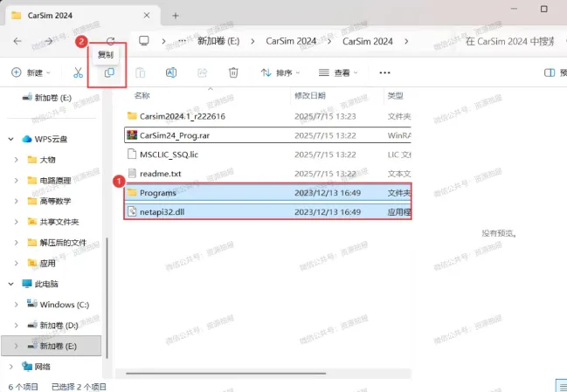
Task: Click the This PC monitor icon in address bar
Action: click(x=144, y=41)
